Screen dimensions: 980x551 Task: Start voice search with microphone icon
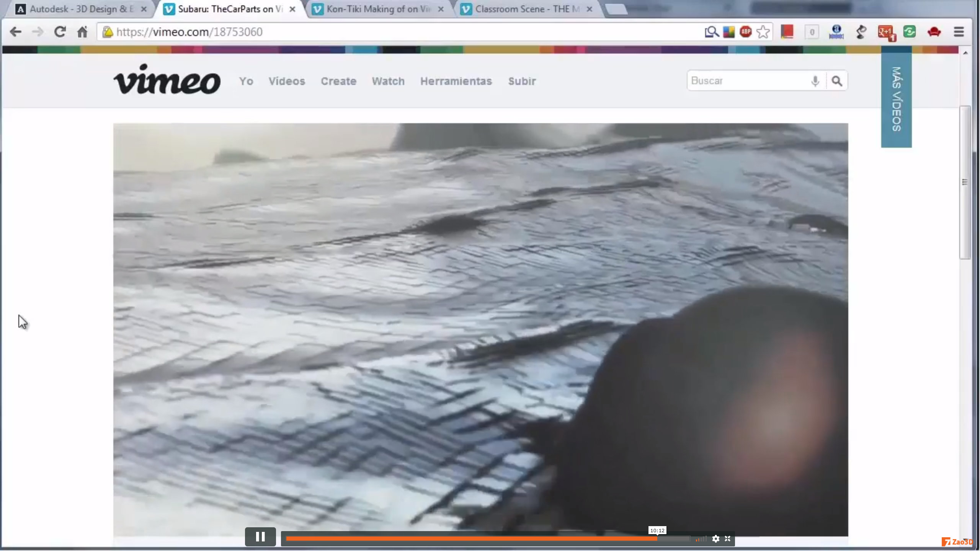[x=815, y=81]
